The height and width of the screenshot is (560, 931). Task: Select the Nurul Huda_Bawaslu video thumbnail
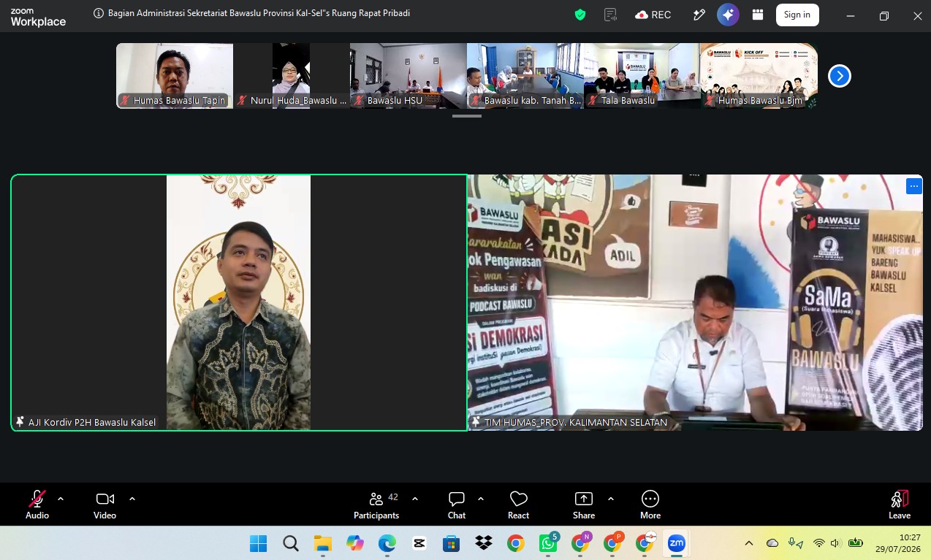click(292, 76)
